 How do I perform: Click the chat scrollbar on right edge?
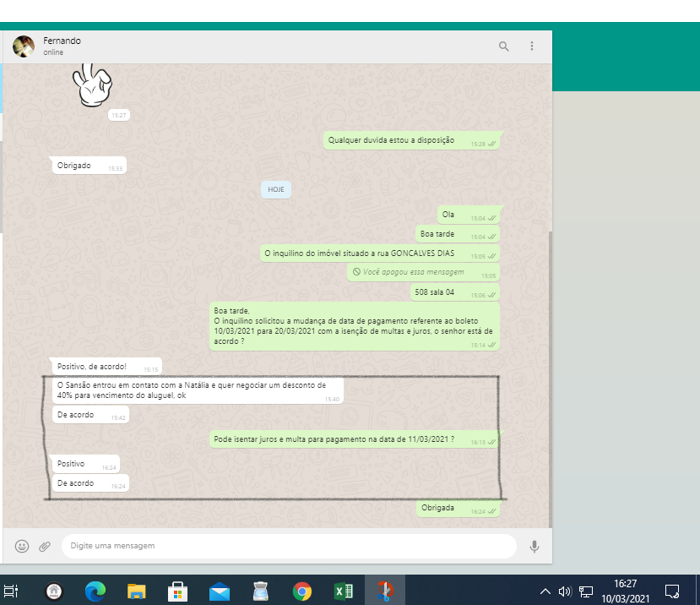click(550, 380)
